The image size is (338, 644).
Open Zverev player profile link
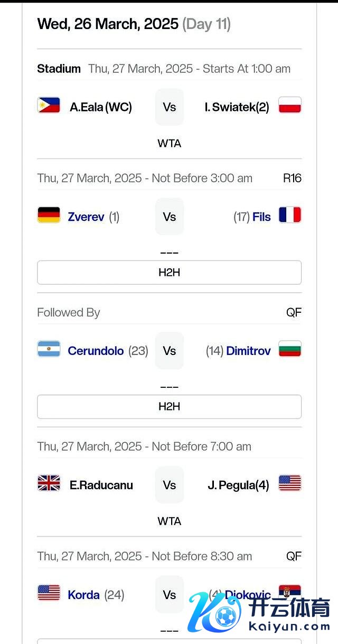(86, 217)
